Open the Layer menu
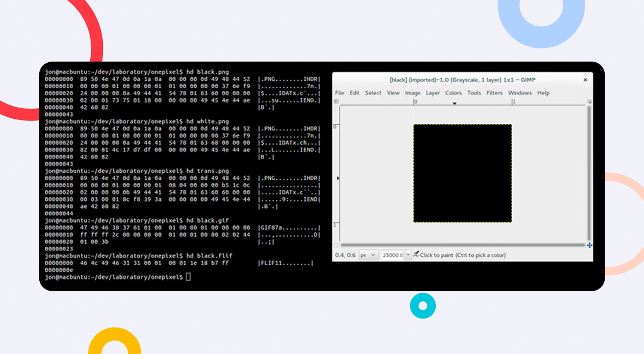 [x=433, y=93]
